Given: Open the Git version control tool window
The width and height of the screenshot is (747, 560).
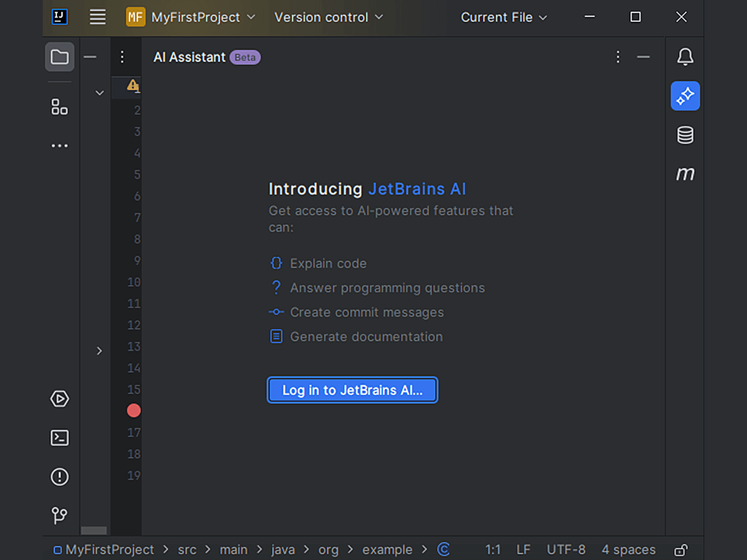Looking at the screenshot, I should [x=59, y=515].
